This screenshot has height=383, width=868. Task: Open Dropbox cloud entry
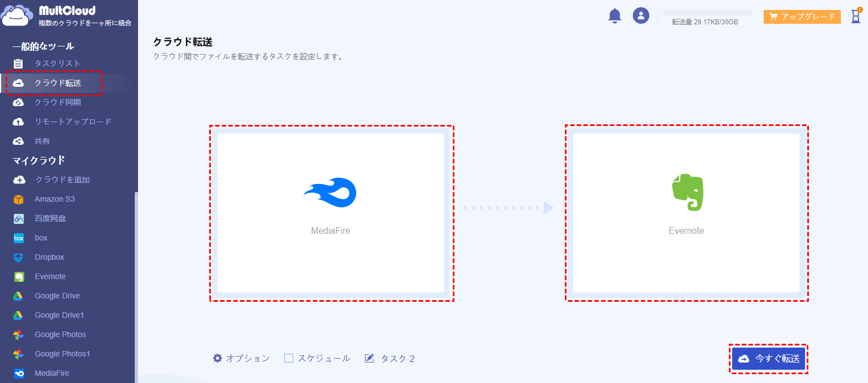coord(50,257)
